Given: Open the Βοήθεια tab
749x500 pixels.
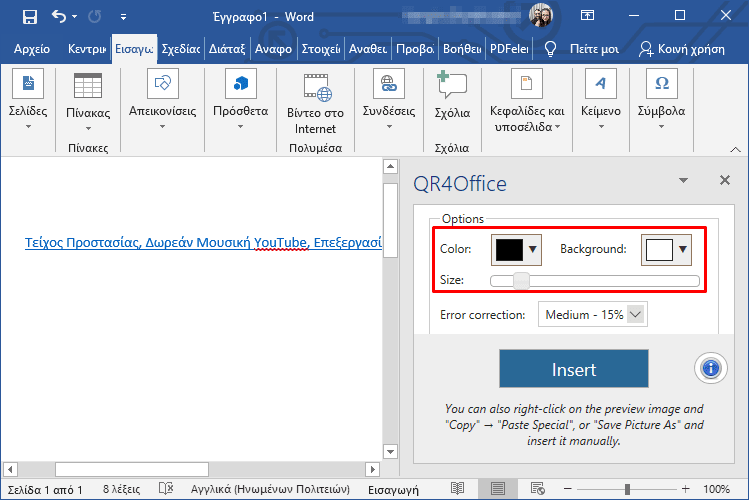Looking at the screenshot, I should (462, 49).
